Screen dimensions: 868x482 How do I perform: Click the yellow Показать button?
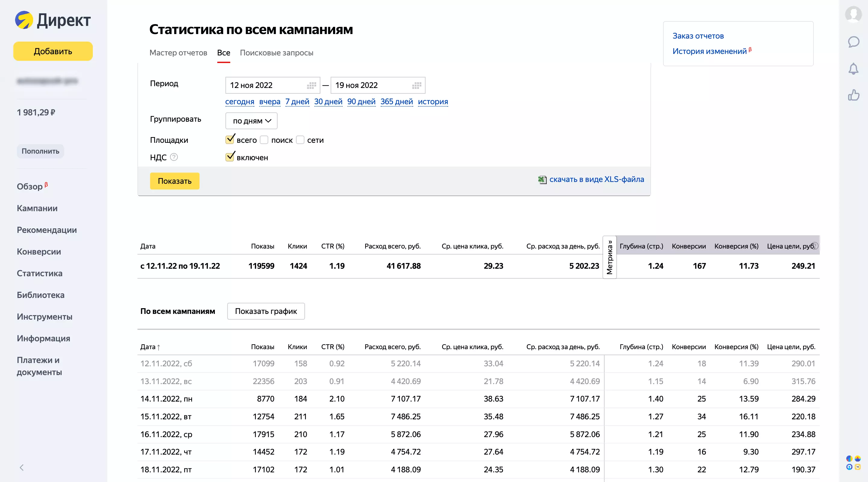(175, 181)
